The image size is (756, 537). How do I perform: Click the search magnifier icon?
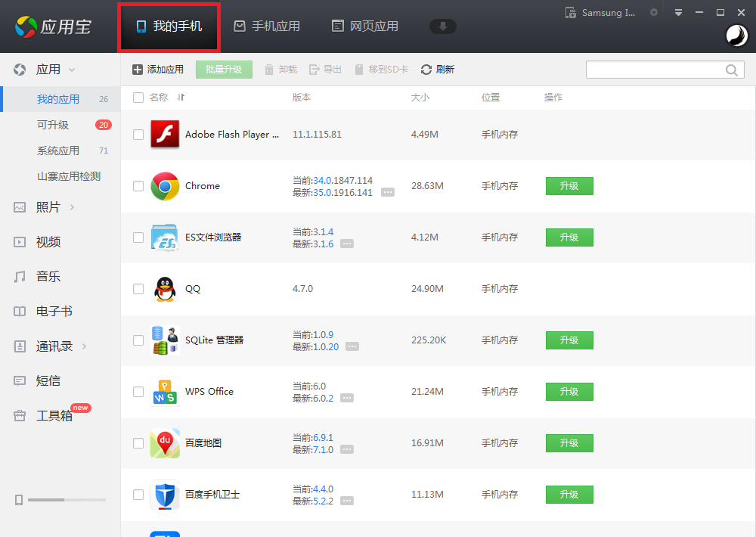731,70
